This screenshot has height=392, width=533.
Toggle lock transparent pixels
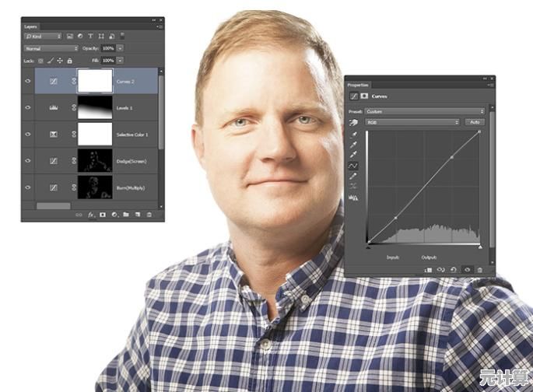(x=40, y=61)
